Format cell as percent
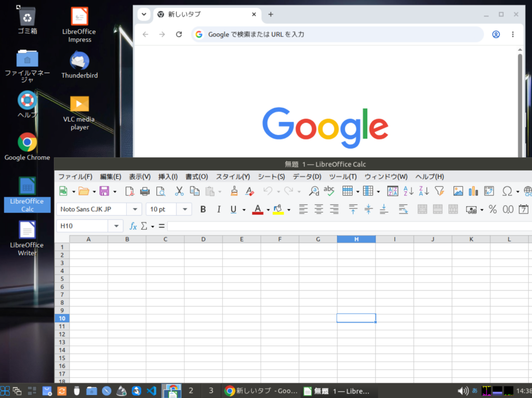Screen dimensions: 532x398 493,209
